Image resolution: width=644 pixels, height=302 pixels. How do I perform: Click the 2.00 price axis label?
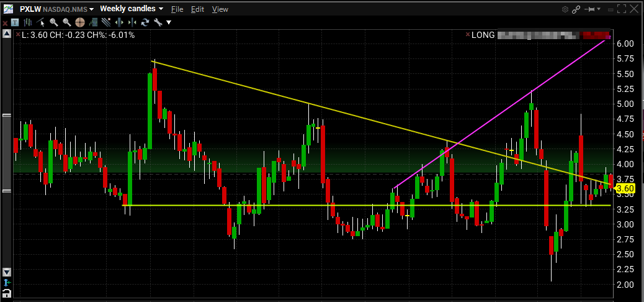pos(625,285)
